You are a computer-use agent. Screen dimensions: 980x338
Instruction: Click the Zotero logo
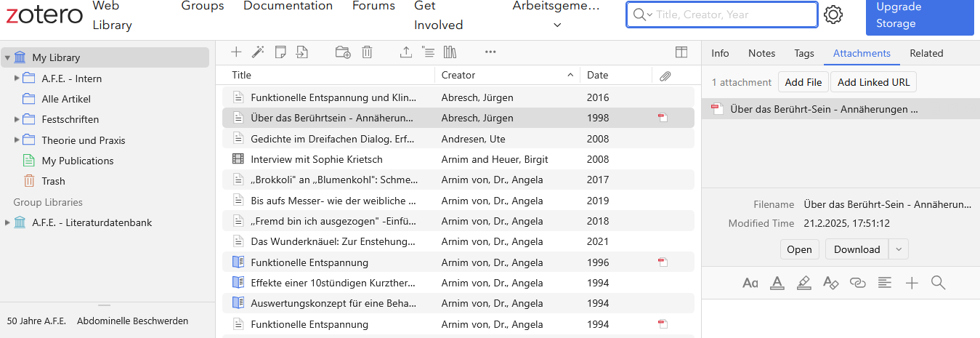[x=45, y=15]
